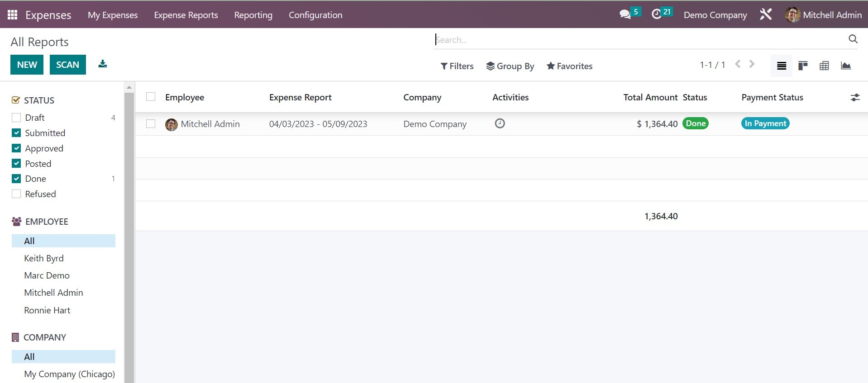
Task: Open My Expenses menu
Action: (113, 15)
